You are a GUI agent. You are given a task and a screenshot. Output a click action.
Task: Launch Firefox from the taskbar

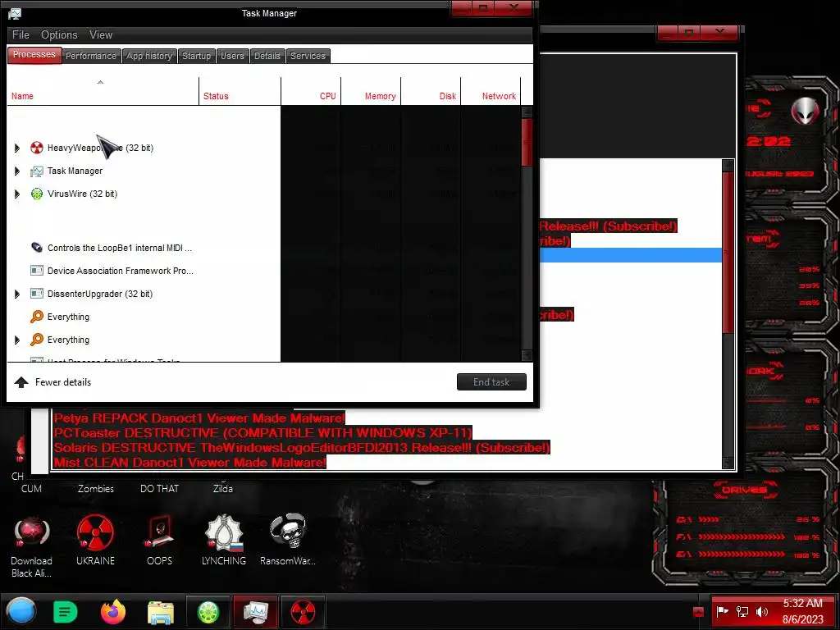[x=113, y=612]
